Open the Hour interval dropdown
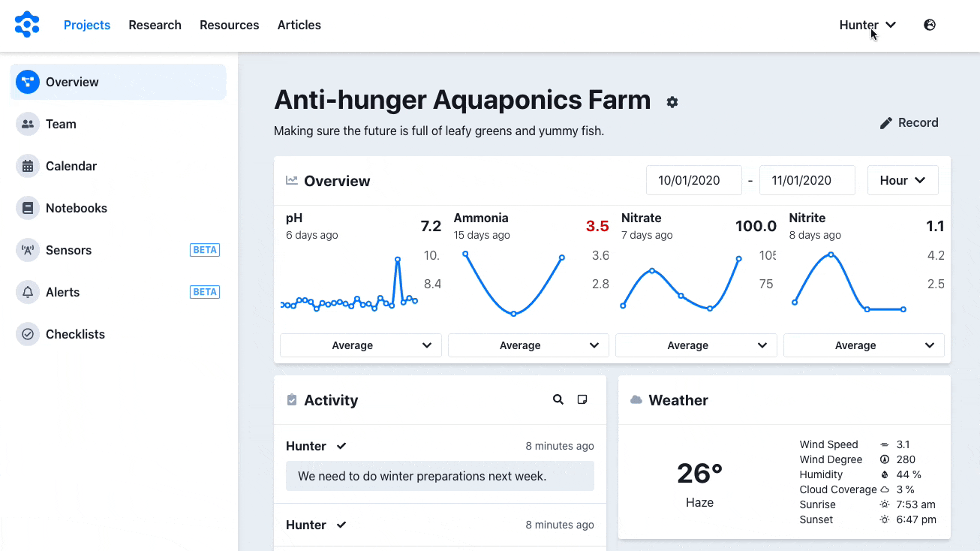This screenshot has height=551, width=980. click(x=903, y=180)
